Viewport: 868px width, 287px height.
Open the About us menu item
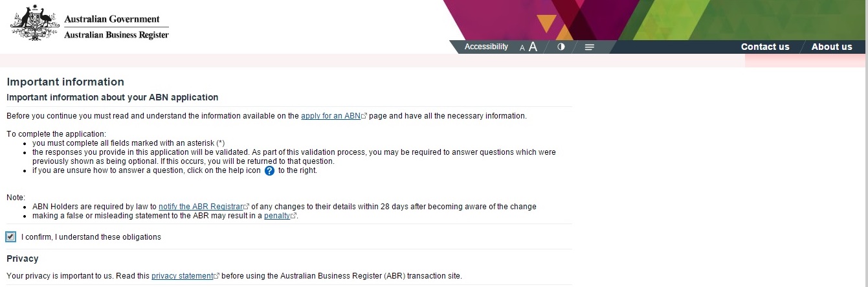point(832,47)
